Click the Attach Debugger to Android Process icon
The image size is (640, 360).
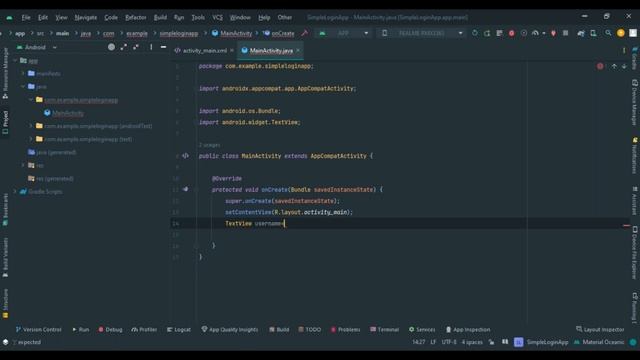pyautogui.click(x=553, y=33)
